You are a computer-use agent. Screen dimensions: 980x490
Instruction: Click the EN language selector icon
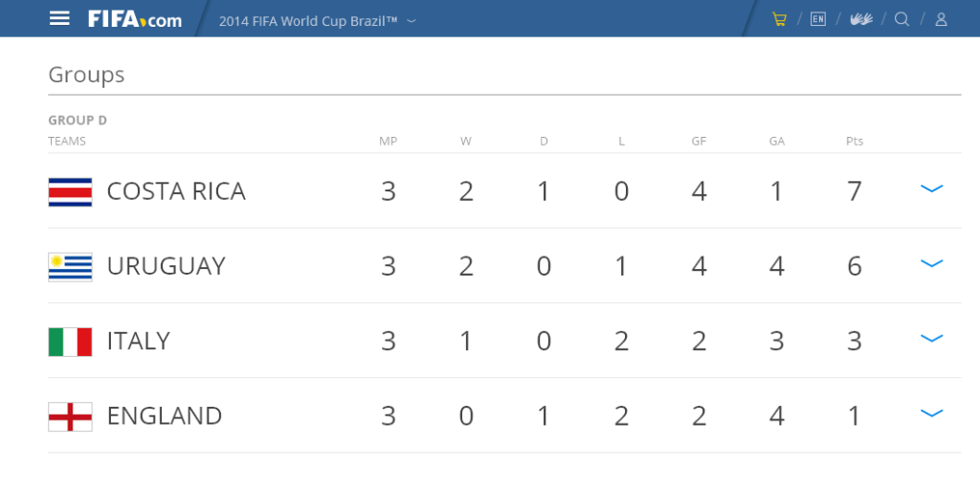818,19
